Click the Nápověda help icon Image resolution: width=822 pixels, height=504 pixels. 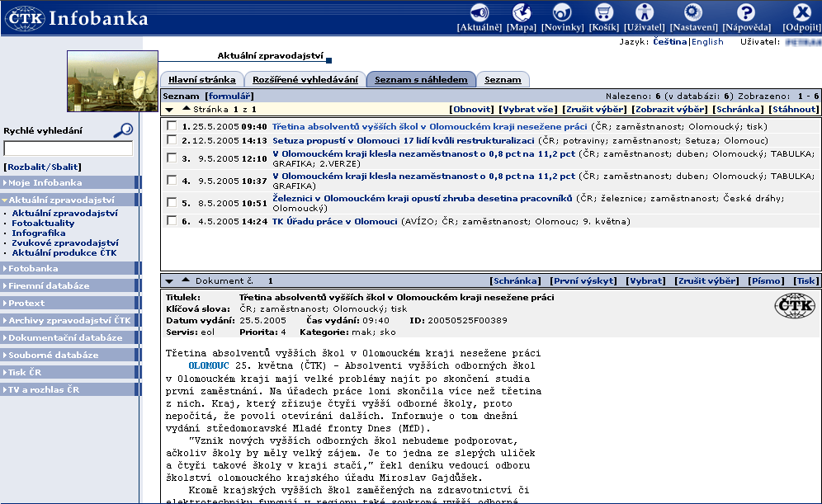tap(746, 13)
